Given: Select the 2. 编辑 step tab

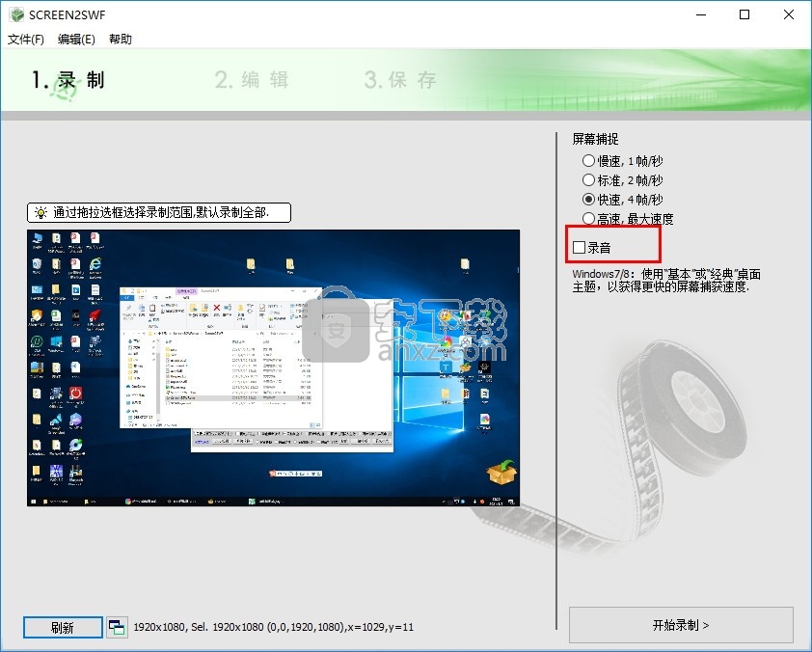Looking at the screenshot, I should pos(251,80).
